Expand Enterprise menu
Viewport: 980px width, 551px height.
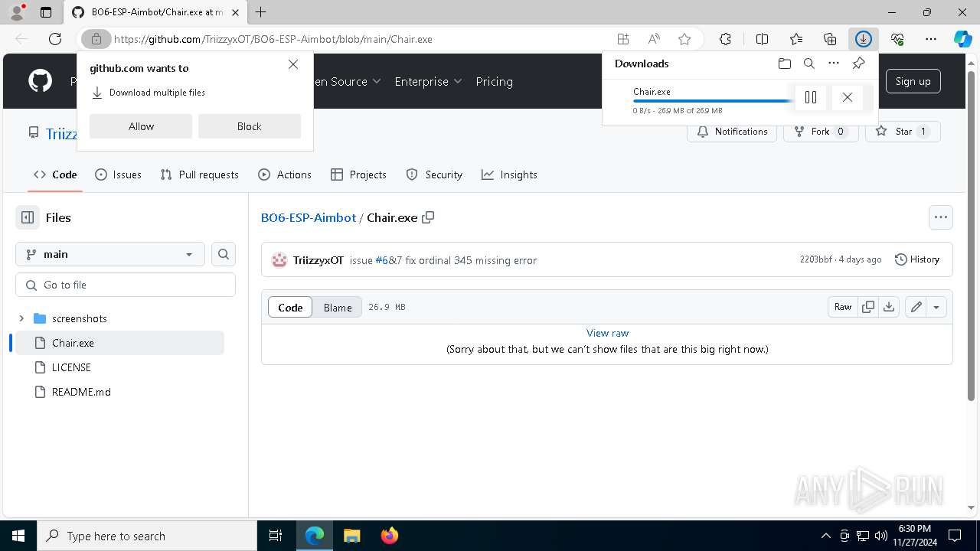[x=428, y=81]
